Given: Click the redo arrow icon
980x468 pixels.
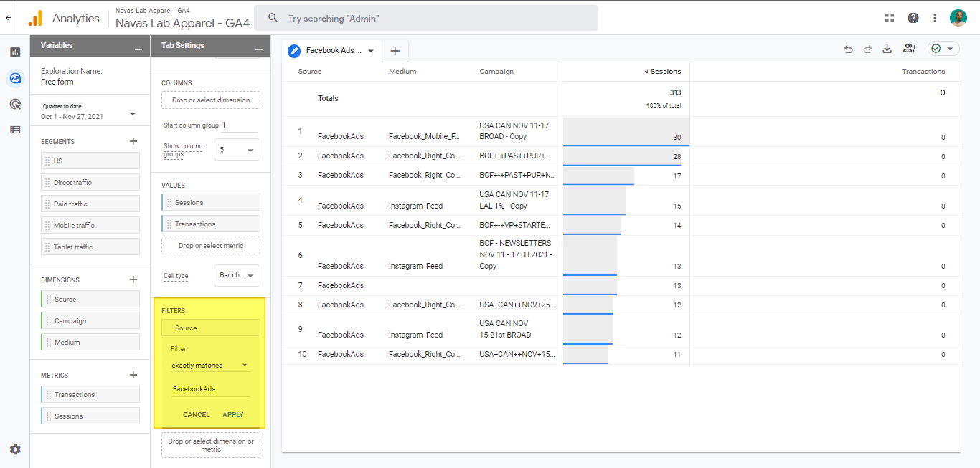Looking at the screenshot, I should [x=867, y=49].
